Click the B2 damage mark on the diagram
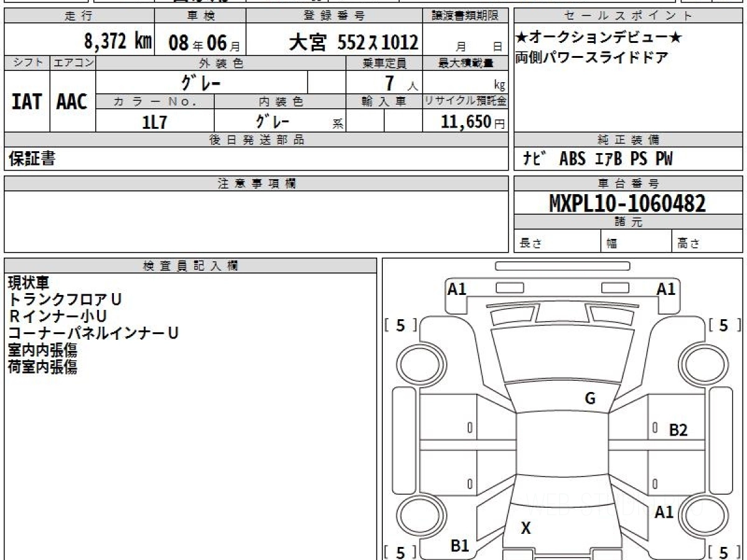 click(x=678, y=429)
